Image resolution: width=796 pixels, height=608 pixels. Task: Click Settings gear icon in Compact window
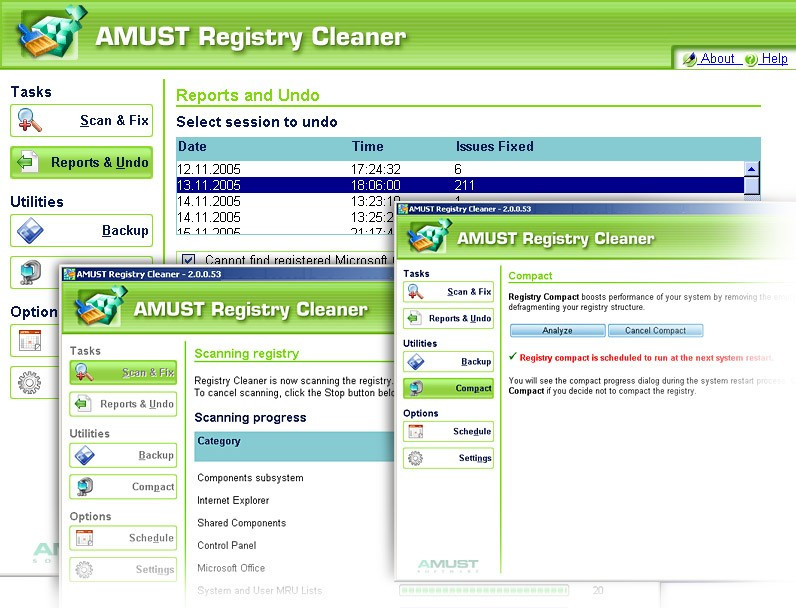[415, 458]
